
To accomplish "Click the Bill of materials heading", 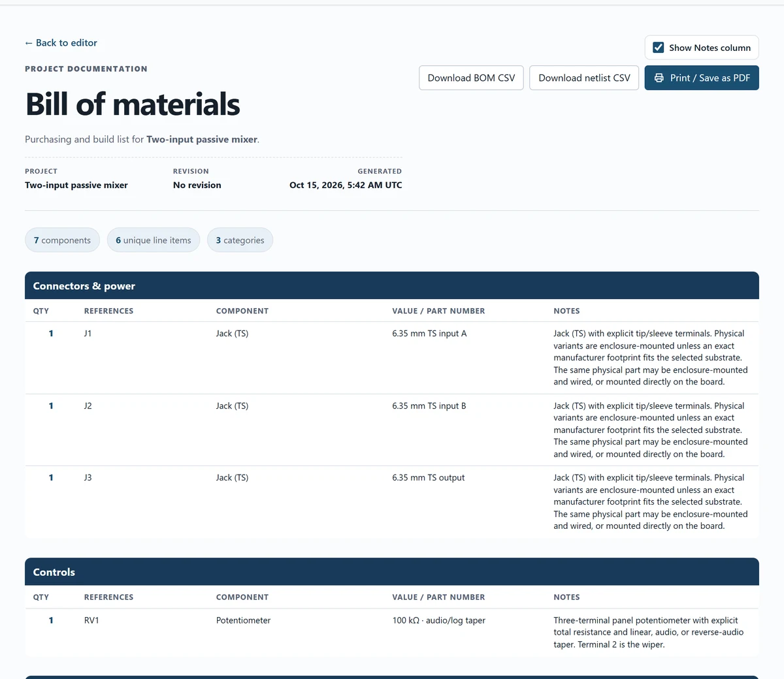I will [x=133, y=104].
